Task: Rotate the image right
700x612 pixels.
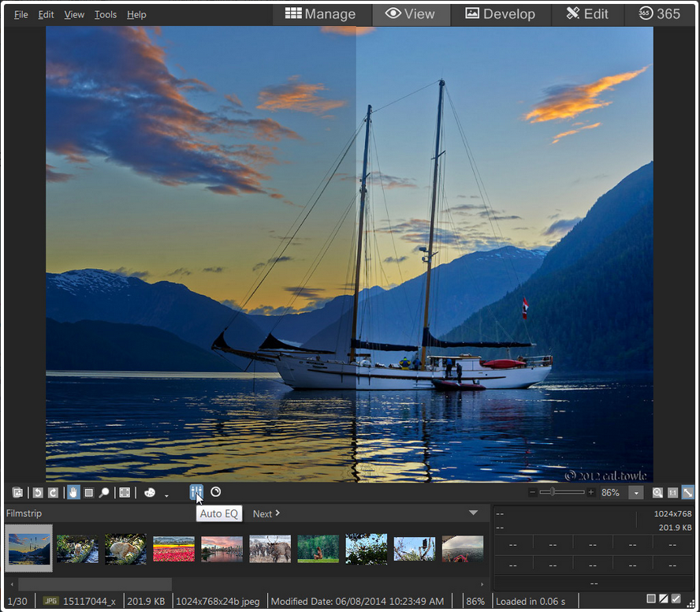Action: tap(53, 493)
